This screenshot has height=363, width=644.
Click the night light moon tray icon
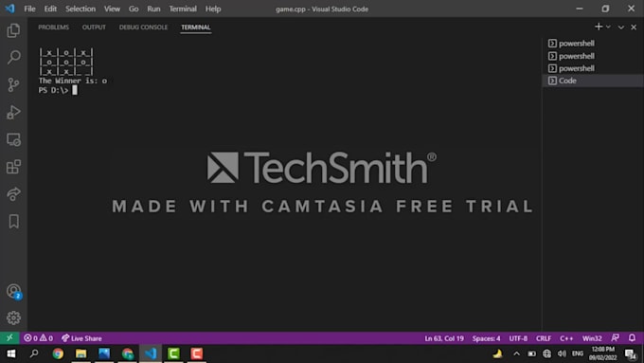click(497, 354)
